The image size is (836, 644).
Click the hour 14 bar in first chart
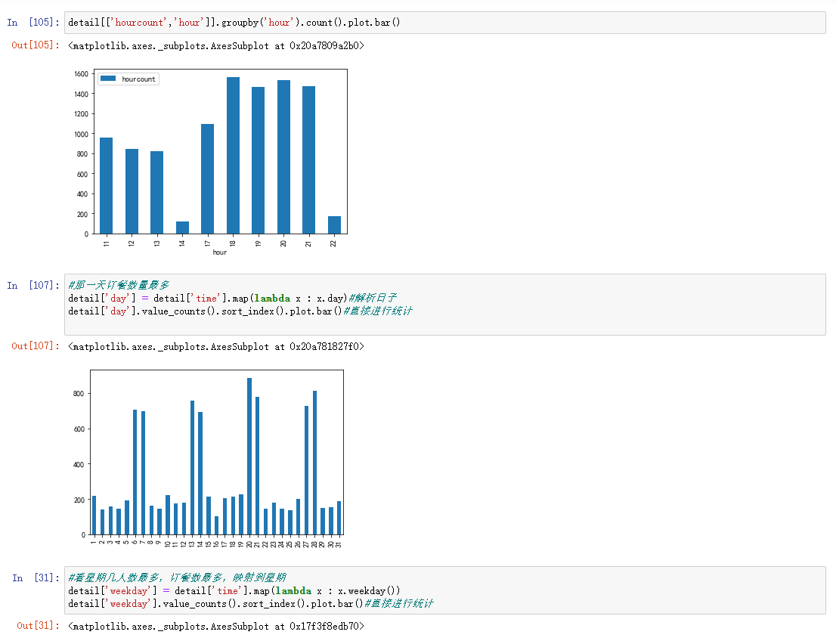pyautogui.click(x=182, y=228)
